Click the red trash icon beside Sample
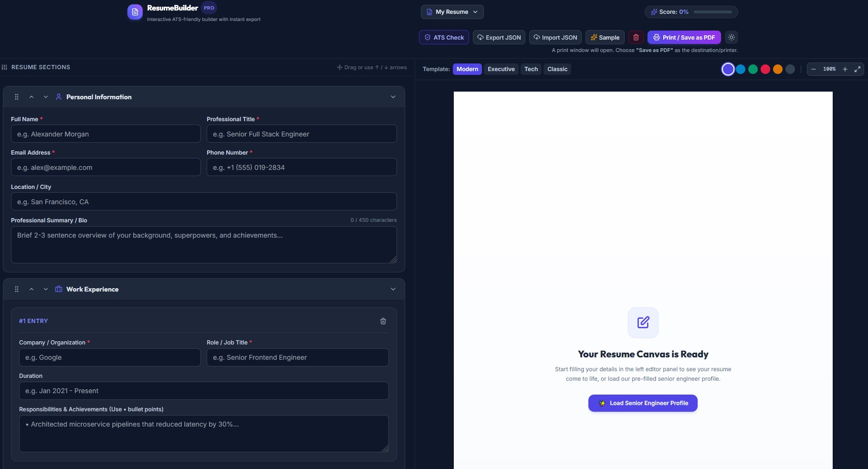This screenshot has height=469, width=868. point(636,37)
